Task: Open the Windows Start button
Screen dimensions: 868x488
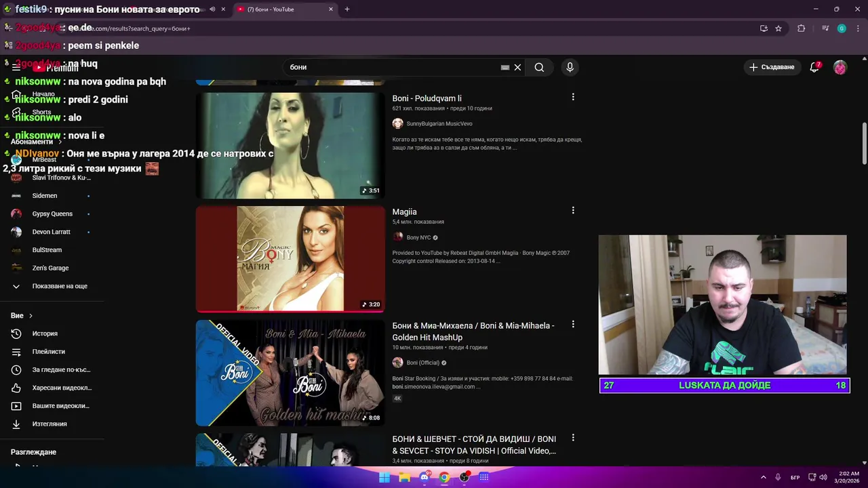Action: [384, 477]
